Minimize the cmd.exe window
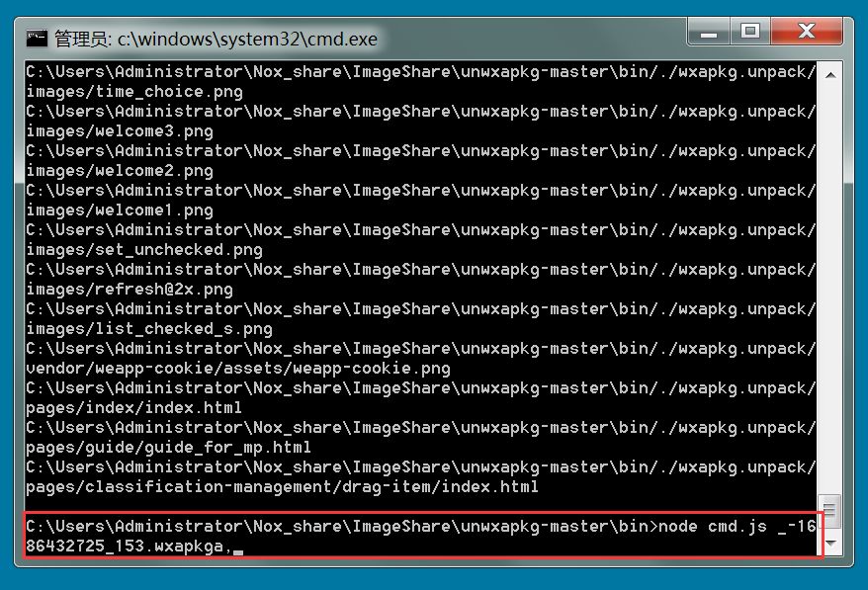Image resolution: width=868 pixels, height=590 pixels. (709, 32)
